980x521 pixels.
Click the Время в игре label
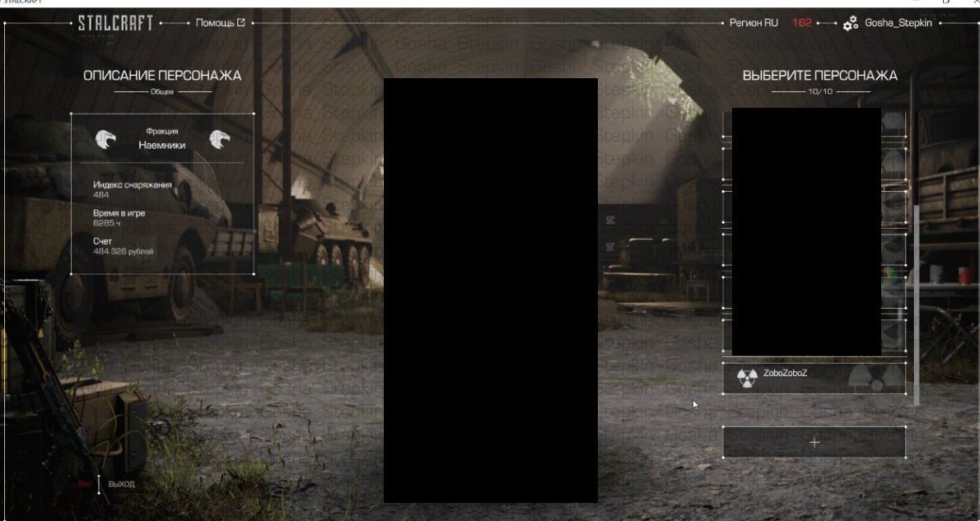[119, 213]
